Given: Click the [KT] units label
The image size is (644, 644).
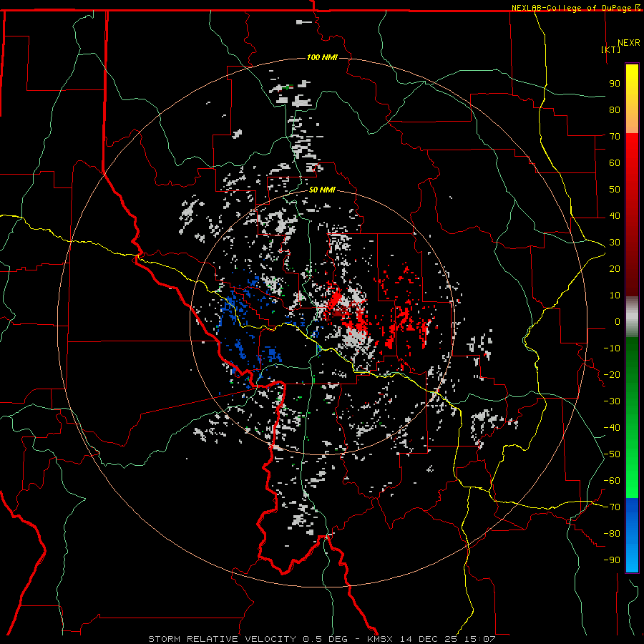Looking at the screenshot, I should click(x=611, y=49).
